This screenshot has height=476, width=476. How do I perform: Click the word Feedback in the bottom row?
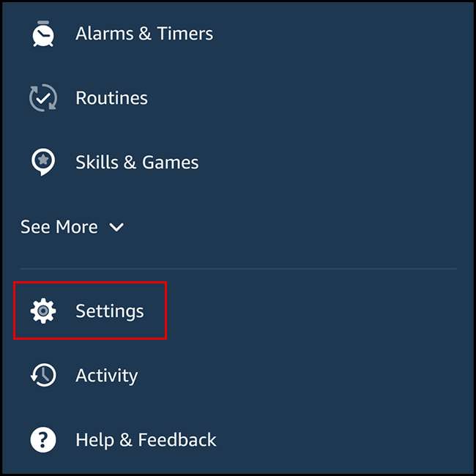[x=177, y=440]
